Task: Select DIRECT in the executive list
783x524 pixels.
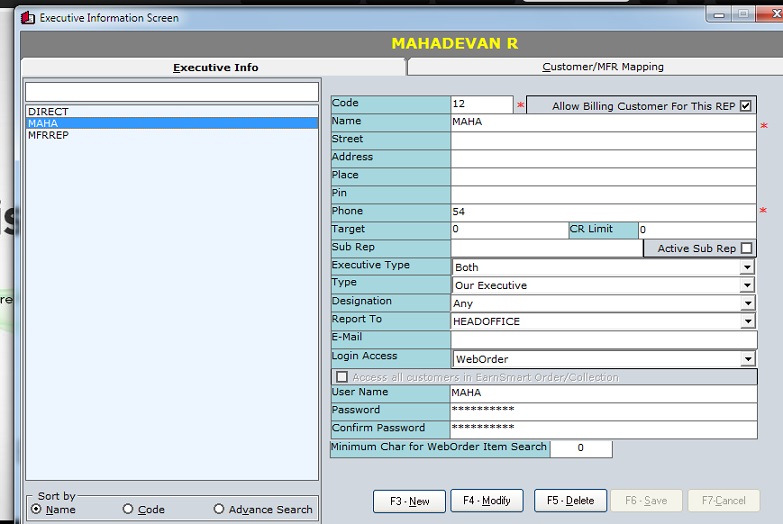Action: [172, 111]
